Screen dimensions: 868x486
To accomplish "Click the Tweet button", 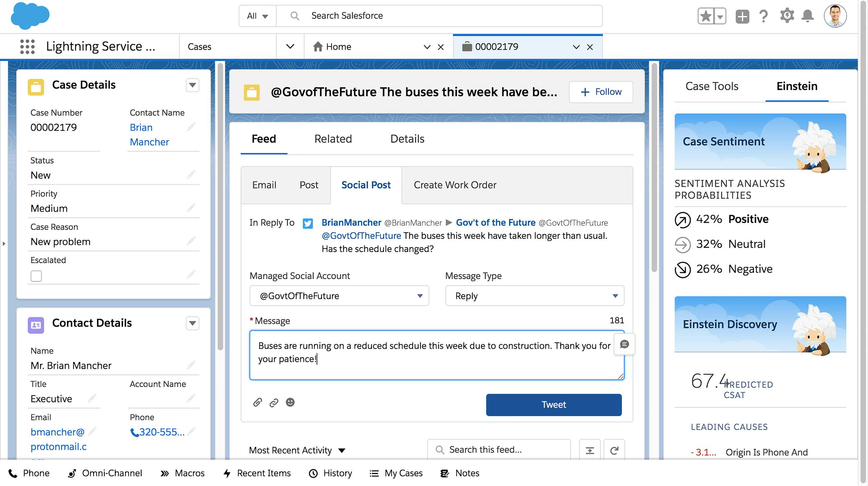I will point(554,405).
